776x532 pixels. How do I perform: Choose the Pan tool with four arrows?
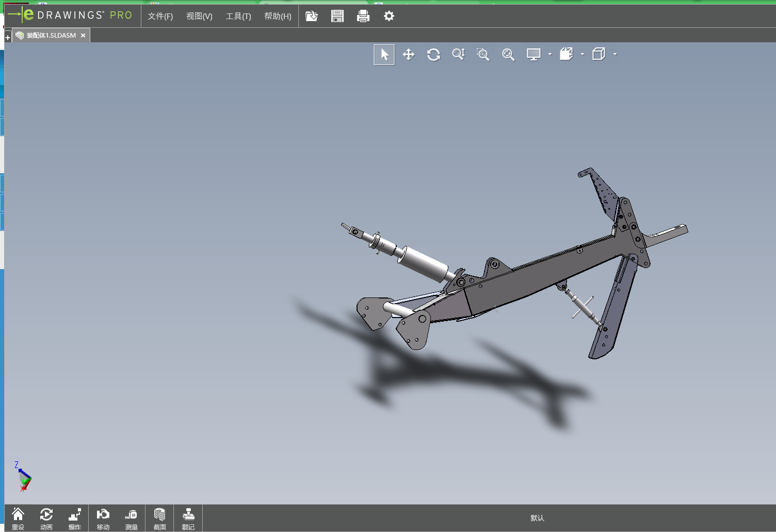409,55
